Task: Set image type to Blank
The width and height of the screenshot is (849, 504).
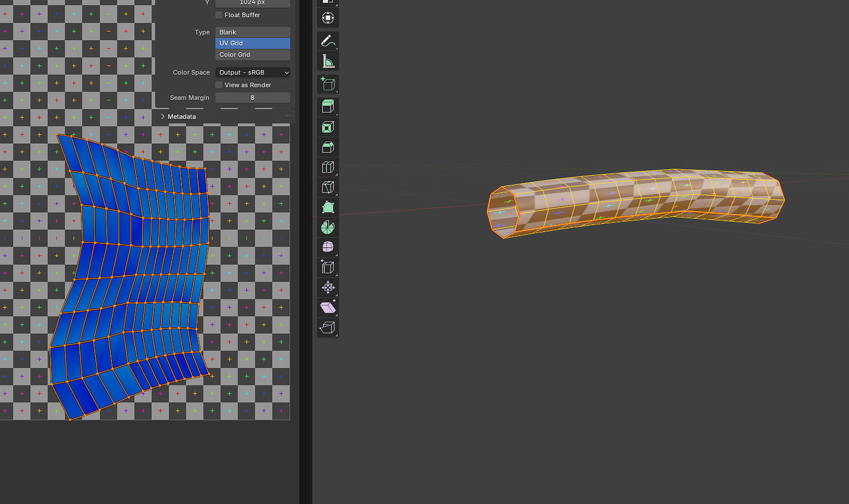Action: click(252, 32)
